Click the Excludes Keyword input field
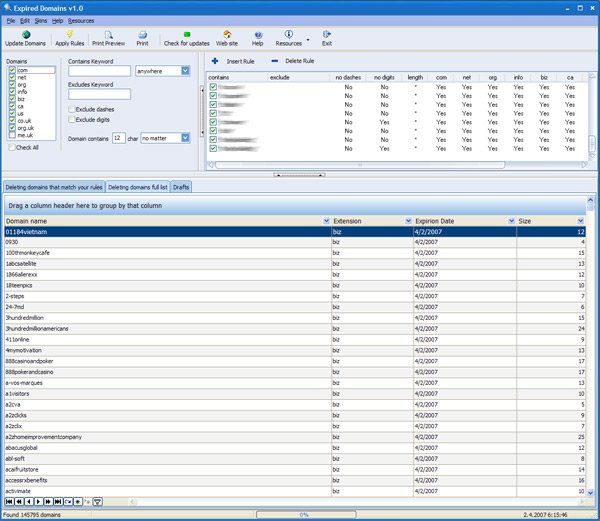The image size is (600, 521). [99, 94]
